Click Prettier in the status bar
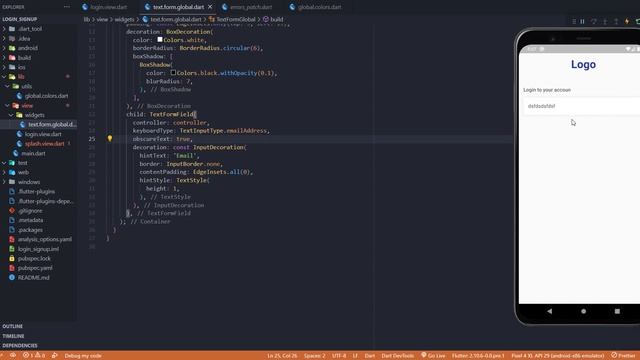The image size is (640, 360). pos(623,356)
